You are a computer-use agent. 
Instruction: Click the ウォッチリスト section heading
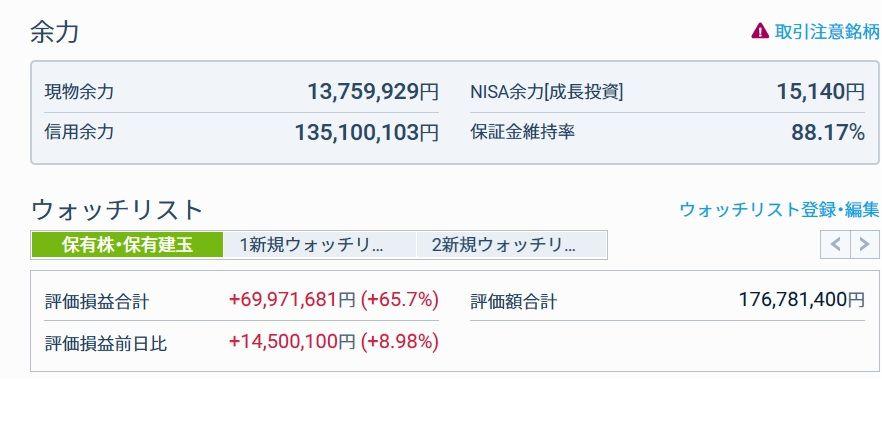(117, 210)
